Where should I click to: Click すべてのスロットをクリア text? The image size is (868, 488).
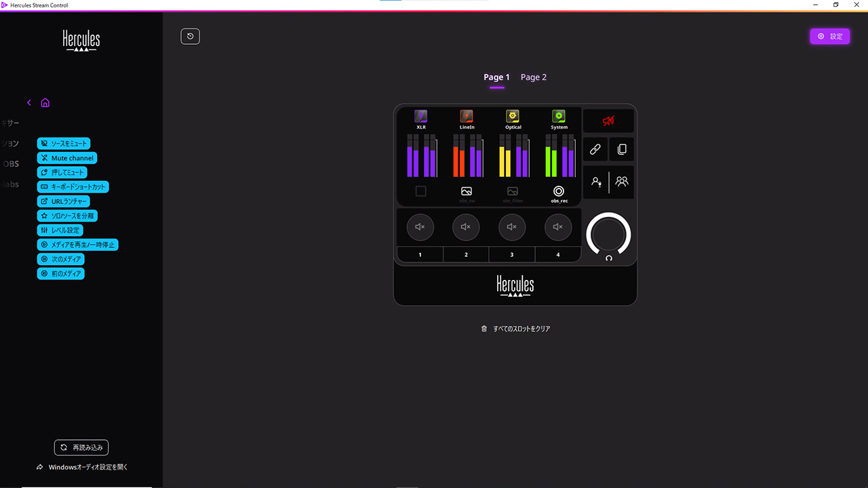[x=522, y=329]
